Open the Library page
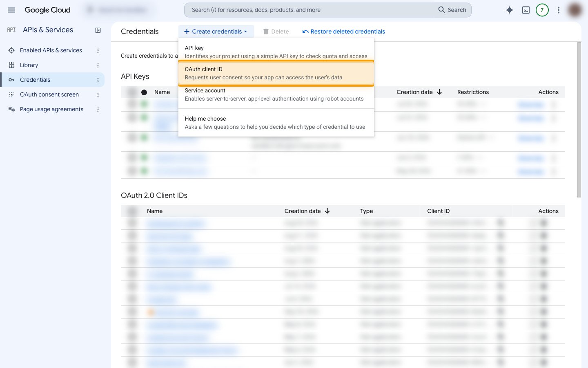This screenshot has width=588, height=368. pos(29,65)
